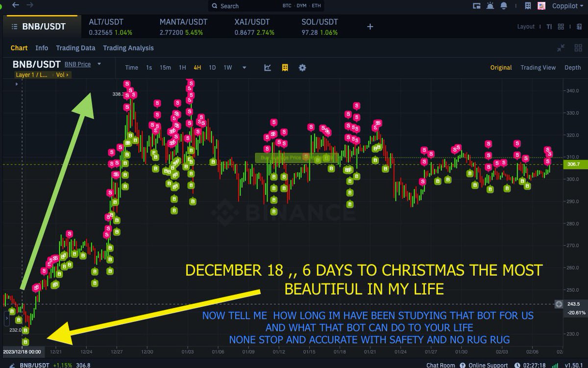Click the Vol > tag
The height and width of the screenshot is (368, 588).
point(62,75)
